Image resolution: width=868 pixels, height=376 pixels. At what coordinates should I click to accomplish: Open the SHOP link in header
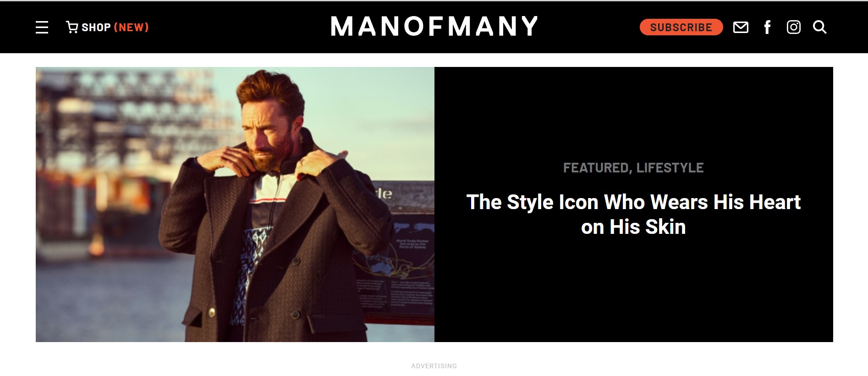tap(96, 28)
